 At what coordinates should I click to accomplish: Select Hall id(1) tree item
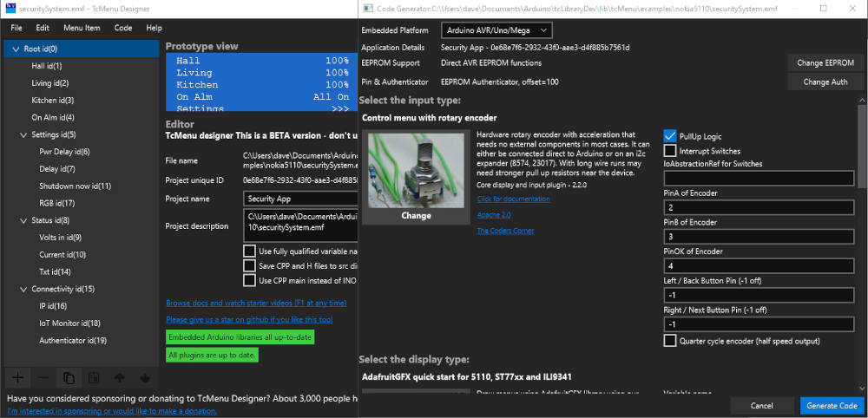47,67
